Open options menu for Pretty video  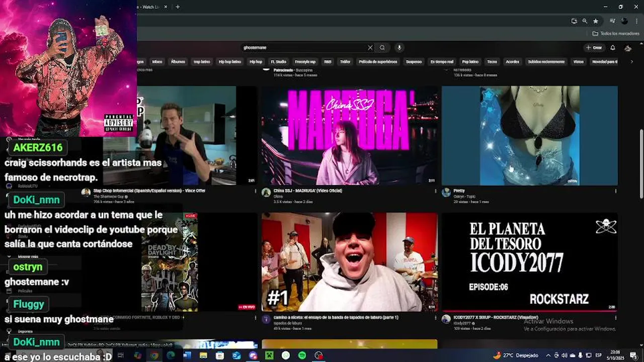coord(616,191)
